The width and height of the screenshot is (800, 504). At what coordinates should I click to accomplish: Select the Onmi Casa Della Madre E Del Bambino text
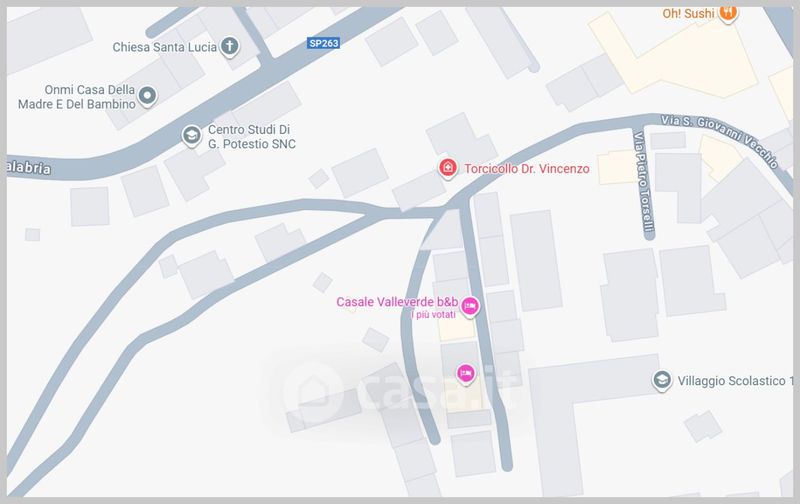pyautogui.click(x=77, y=97)
